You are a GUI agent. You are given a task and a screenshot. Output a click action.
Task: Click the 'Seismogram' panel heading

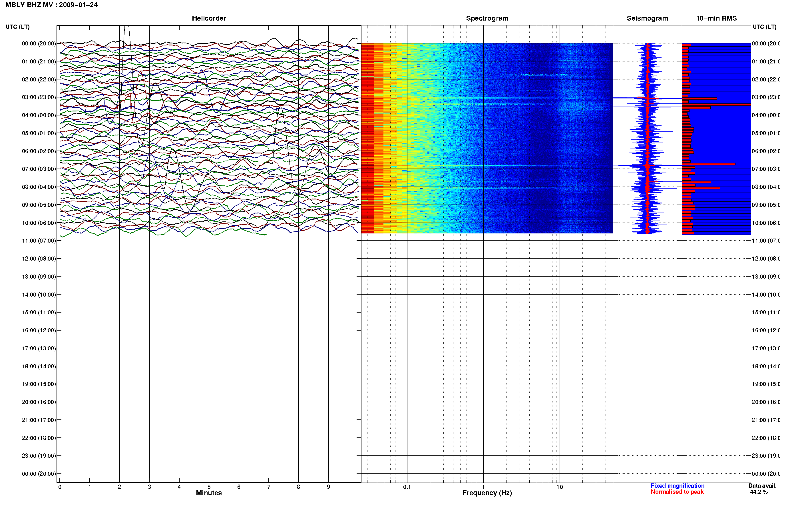pos(647,18)
